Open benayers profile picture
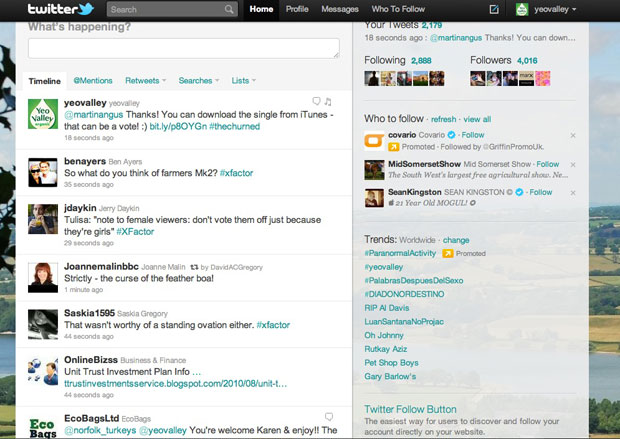The width and height of the screenshot is (620, 439). point(43,172)
